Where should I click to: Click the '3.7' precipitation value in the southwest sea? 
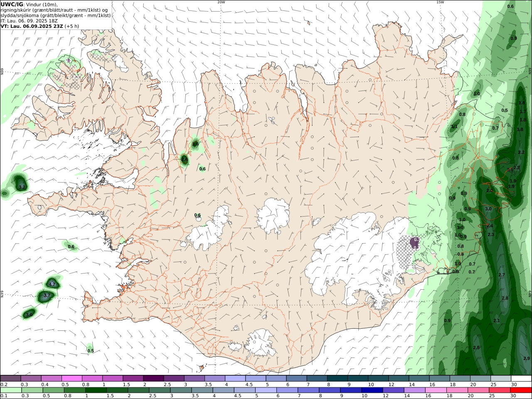pyautogui.click(x=47, y=295)
